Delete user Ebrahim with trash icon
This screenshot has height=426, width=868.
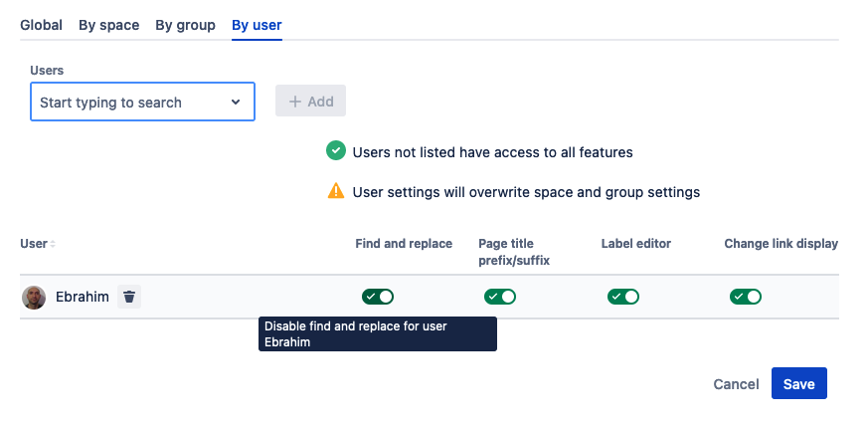[129, 297]
